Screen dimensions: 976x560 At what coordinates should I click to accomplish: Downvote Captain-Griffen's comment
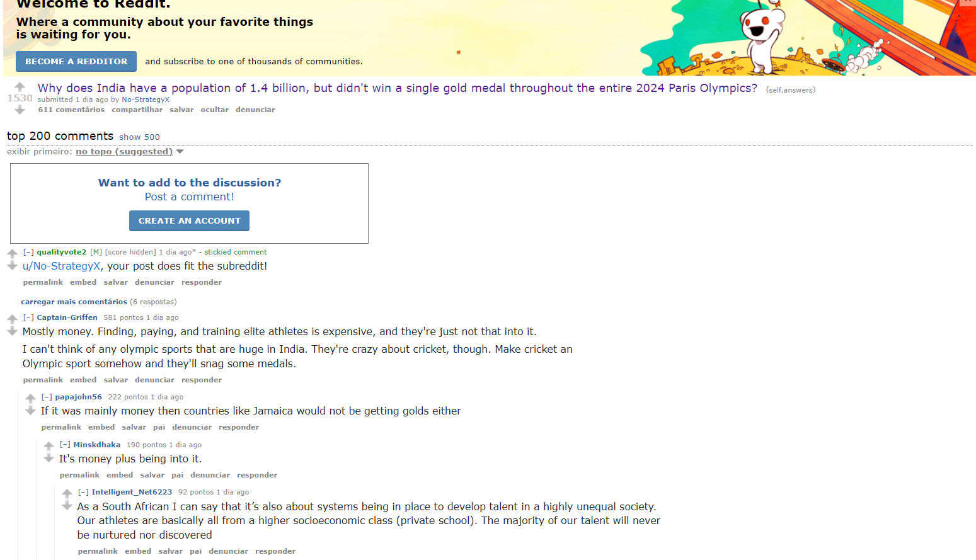pos(12,331)
